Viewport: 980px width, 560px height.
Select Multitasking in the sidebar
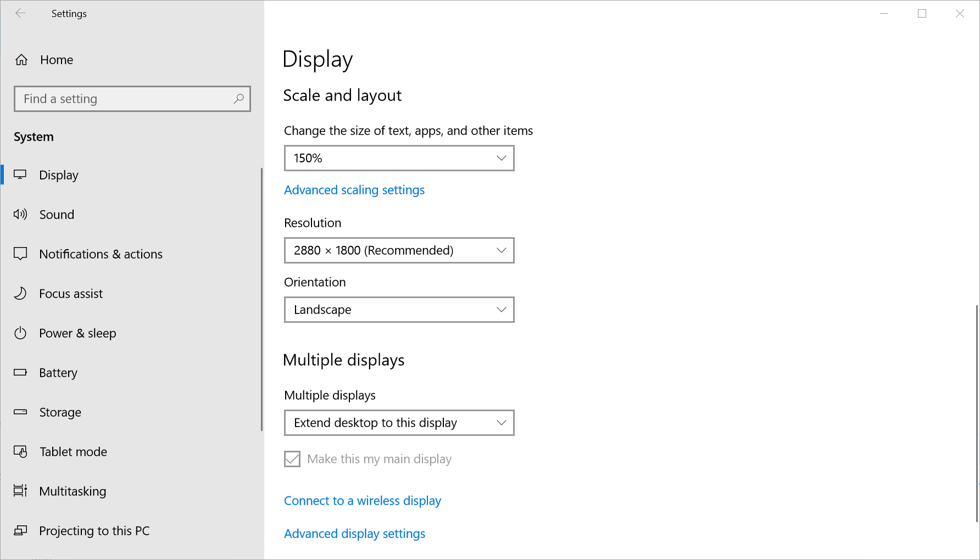[x=73, y=491]
